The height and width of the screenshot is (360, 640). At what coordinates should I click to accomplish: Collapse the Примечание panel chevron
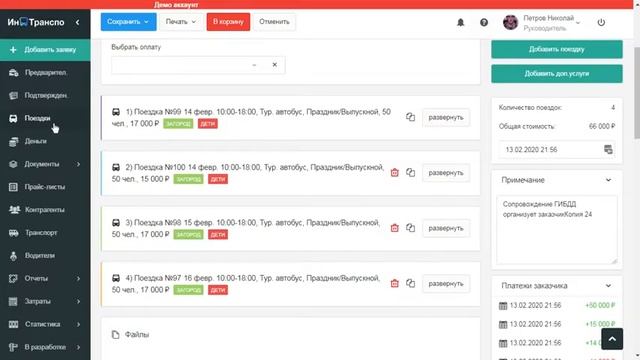608,180
